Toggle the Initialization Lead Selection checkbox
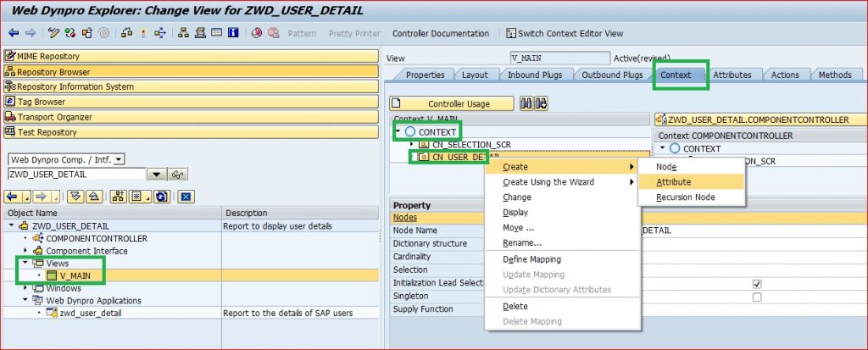The width and height of the screenshot is (868, 350). (x=757, y=284)
